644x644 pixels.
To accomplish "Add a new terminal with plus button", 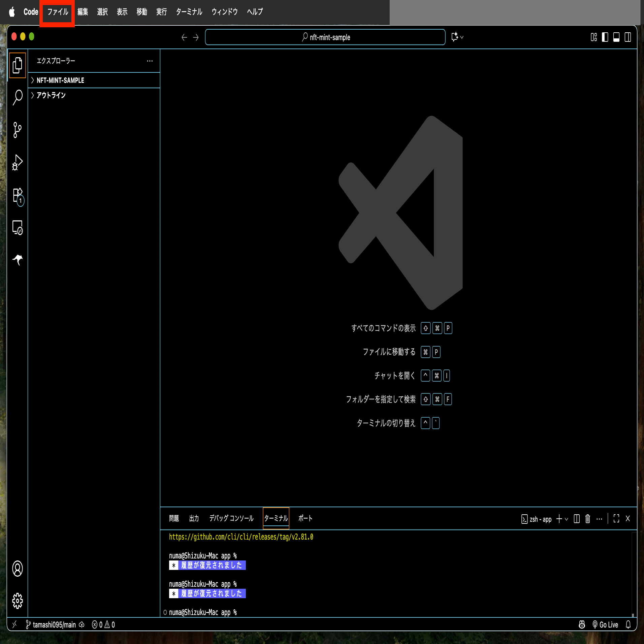I will (559, 519).
